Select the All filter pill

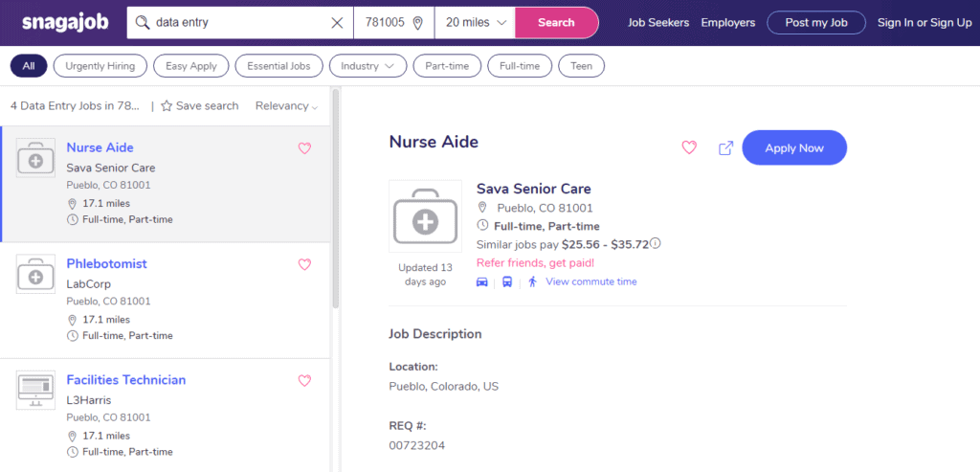pos(29,66)
